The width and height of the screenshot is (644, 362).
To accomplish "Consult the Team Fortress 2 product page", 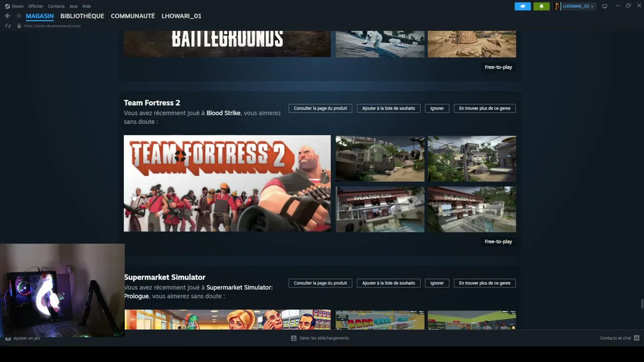I will coord(320,108).
